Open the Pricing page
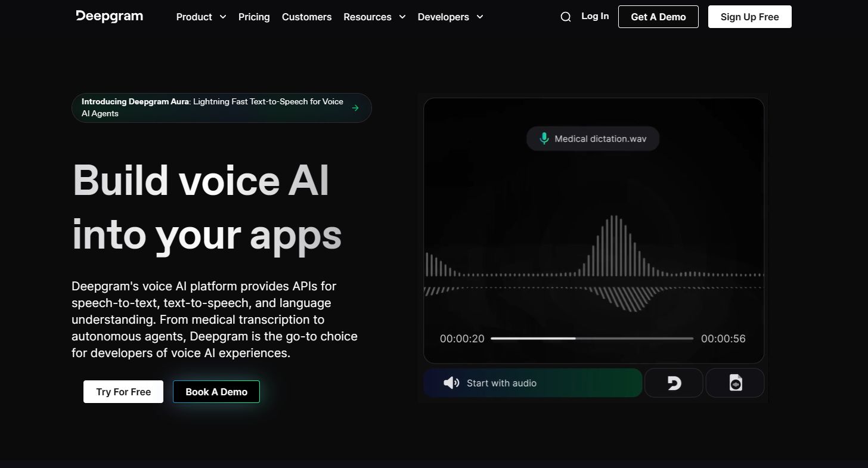The height and width of the screenshot is (468, 868). point(254,17)
